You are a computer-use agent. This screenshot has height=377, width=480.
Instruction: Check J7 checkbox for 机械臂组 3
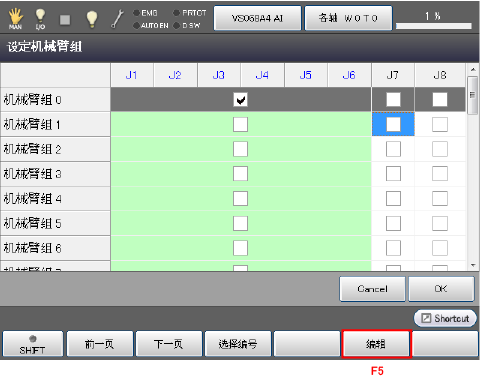click(x=393, y=174)
